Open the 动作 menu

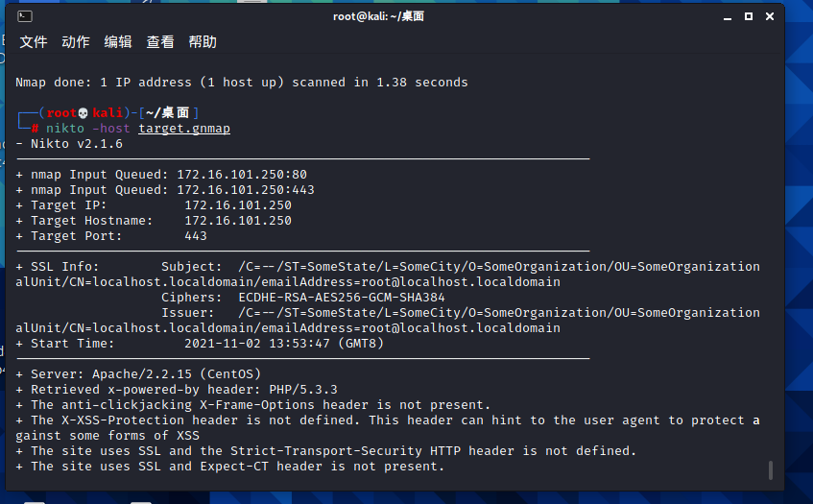click(76, 42)
